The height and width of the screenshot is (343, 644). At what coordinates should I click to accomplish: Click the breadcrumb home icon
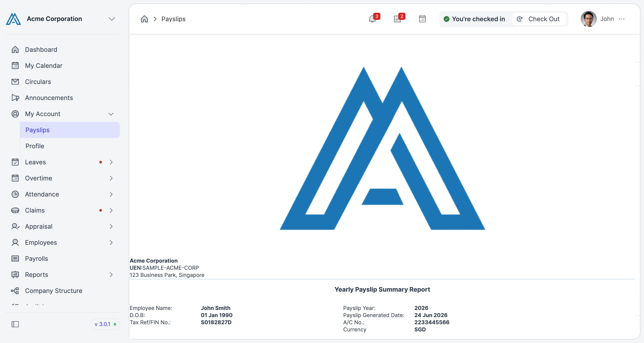pos(144,19)
